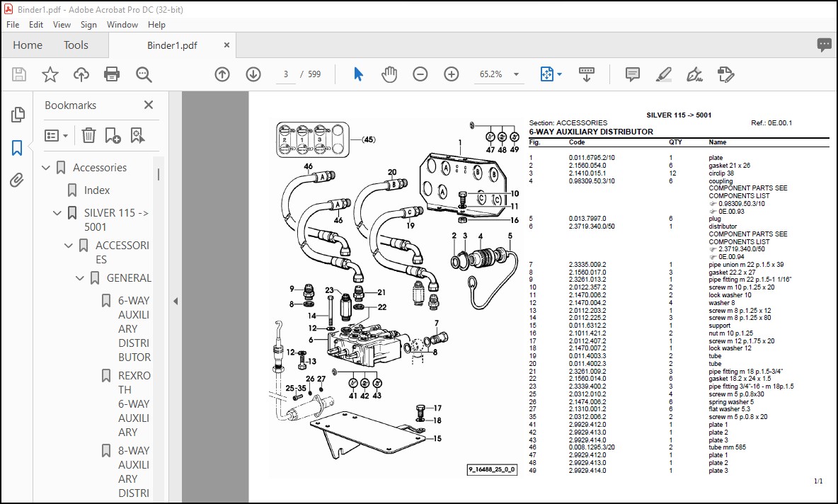Collapse the navigation pane arrow

click(x=176, y=302)
